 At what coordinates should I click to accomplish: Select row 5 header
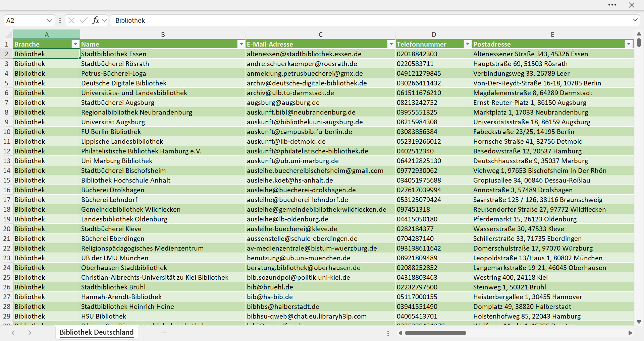pyautogui.click(x=6, y=83)
